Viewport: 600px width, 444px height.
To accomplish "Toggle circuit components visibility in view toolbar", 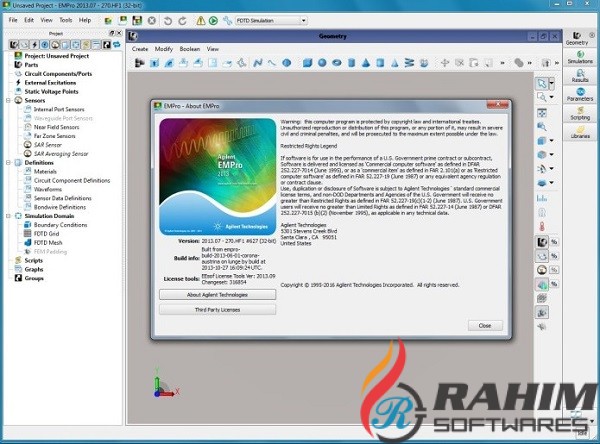I will click(x=542, y=256).
